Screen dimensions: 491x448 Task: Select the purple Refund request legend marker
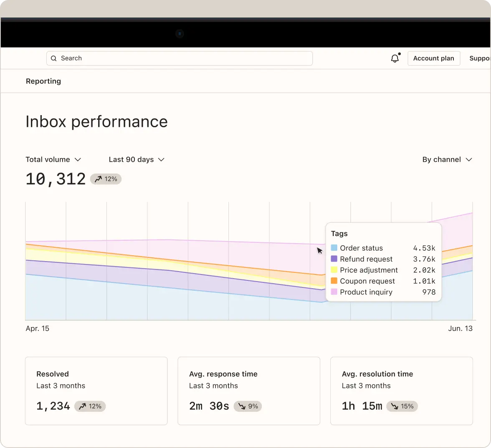334,259
